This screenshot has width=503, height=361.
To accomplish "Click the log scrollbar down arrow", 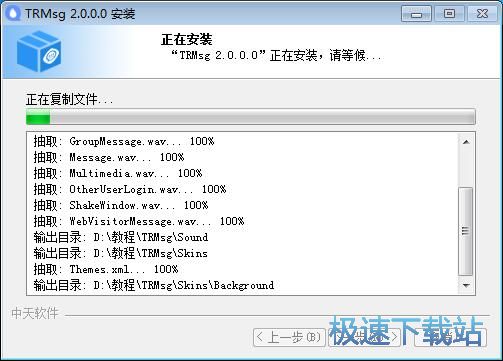I will tap(466, 286).
